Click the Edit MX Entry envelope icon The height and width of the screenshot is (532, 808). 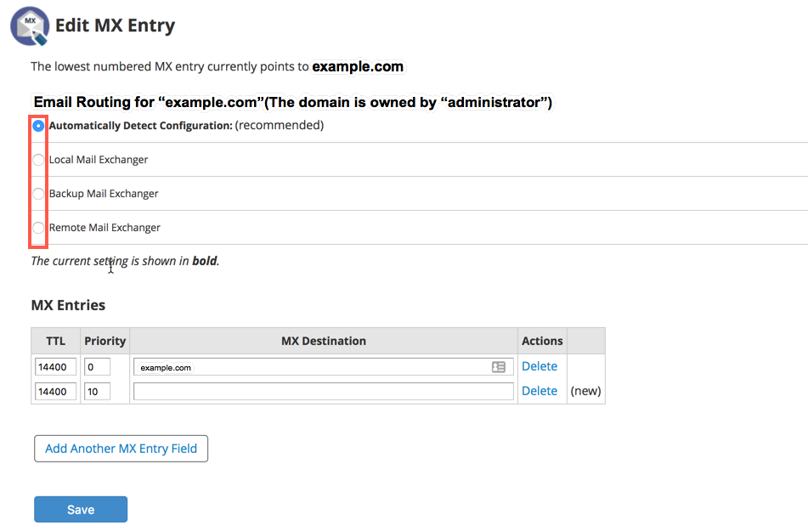tap(30, 25)
